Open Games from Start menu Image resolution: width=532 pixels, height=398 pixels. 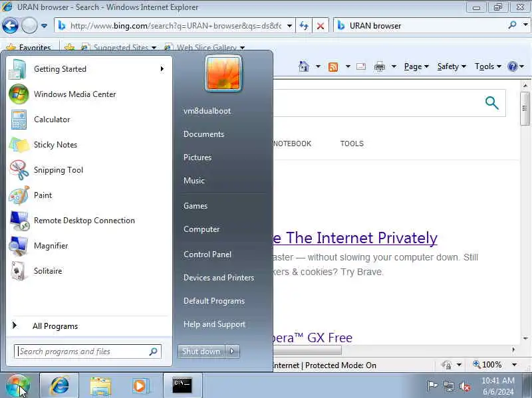pyautogui.click(x=196, y=206)
